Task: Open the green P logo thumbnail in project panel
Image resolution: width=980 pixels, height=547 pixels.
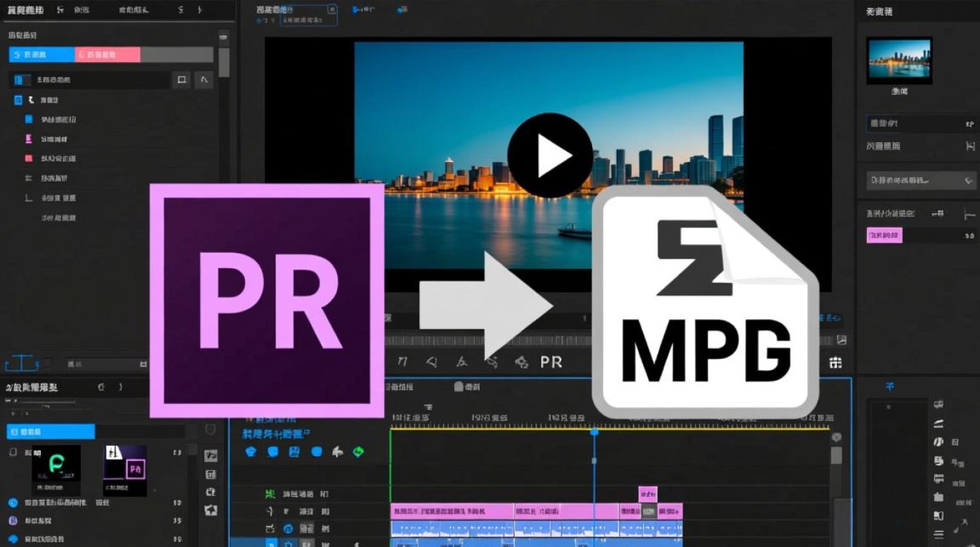Action: click(x=56, y=470)
